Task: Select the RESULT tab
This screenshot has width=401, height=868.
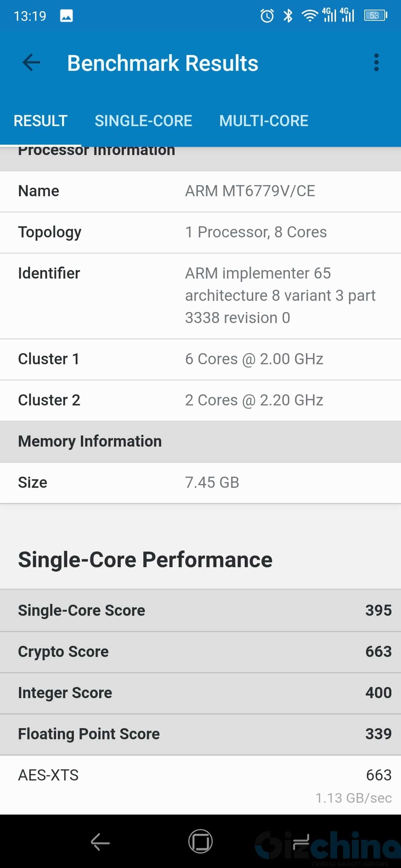Action: [x=40, y=121]
